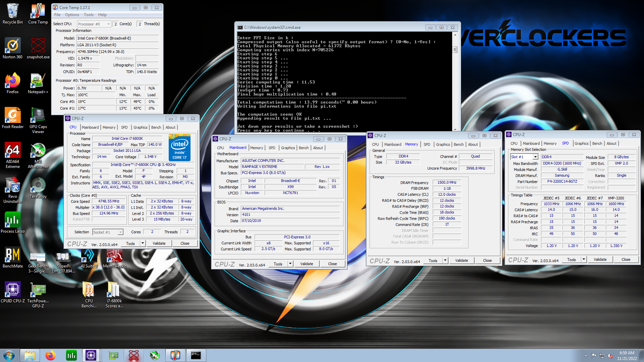Click Validate in CPU-Z CPU window
The image size is (644, 362).
tap(159, 243)
